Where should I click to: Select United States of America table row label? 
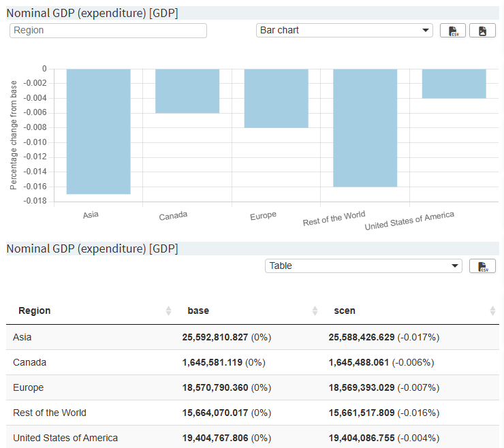click(65, 438)
